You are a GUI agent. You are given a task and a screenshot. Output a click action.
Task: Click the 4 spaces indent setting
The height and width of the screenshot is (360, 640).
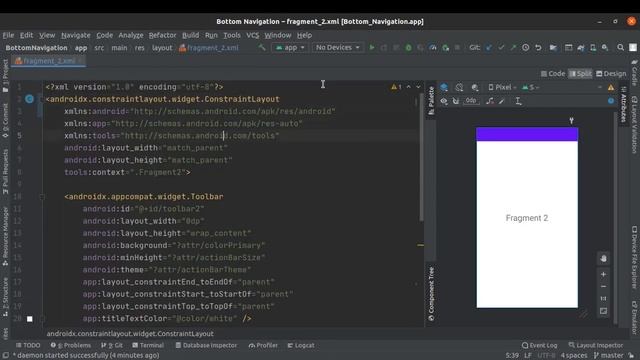pyautogui.click(x=574, y=356)
